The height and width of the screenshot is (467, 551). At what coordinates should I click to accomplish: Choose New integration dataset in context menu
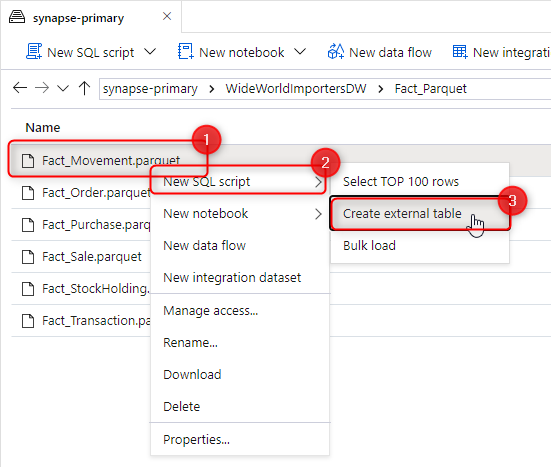[x=240, y=278]
